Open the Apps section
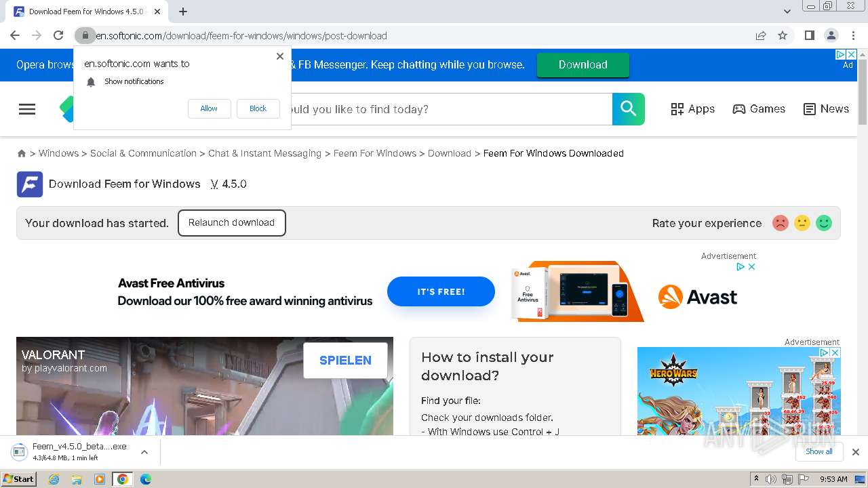The width and height of the screenshot is (868, 488). pyautogui.click(x=692, y=109)
